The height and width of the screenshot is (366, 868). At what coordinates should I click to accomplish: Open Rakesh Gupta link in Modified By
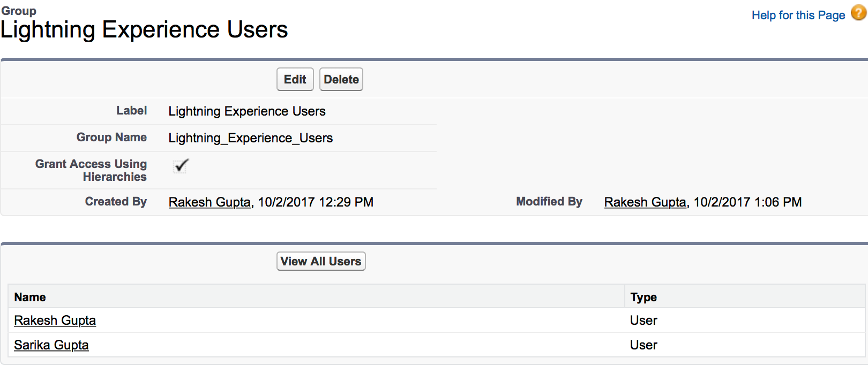(x=645, y=202)
